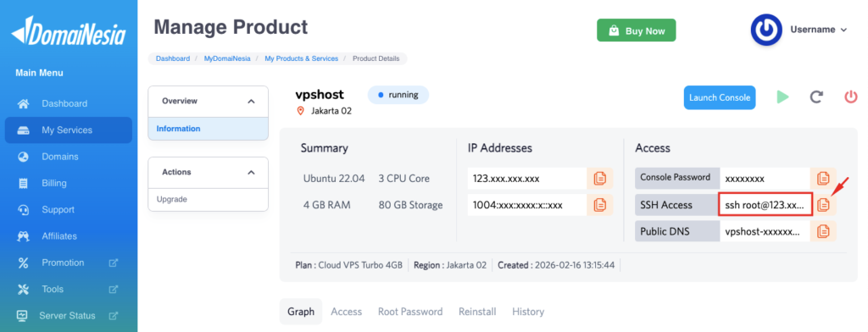The width and height of the screenshot is (868, 332).
Task: Click the Affiliates icon in sidebar
Action: pos(23,236)
